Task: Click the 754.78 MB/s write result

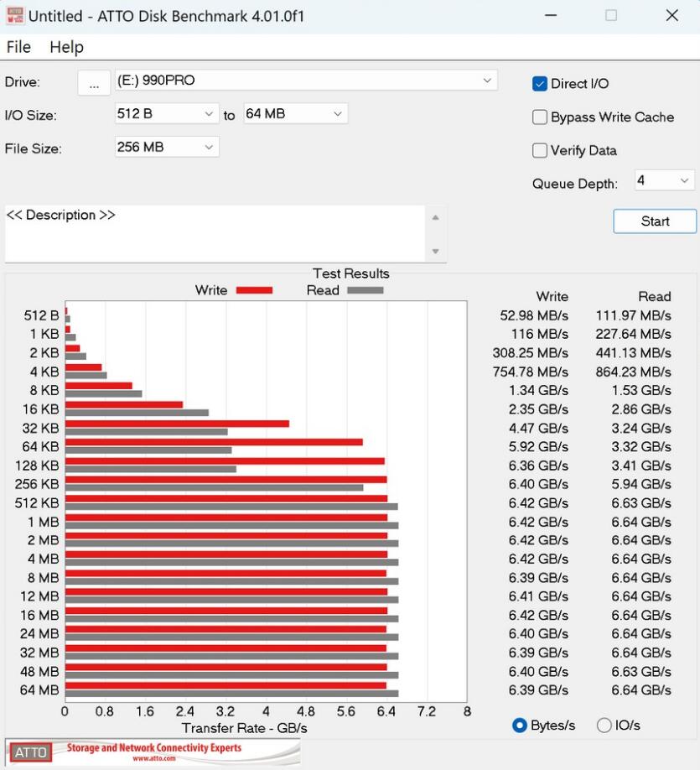Action: point(531,372)
